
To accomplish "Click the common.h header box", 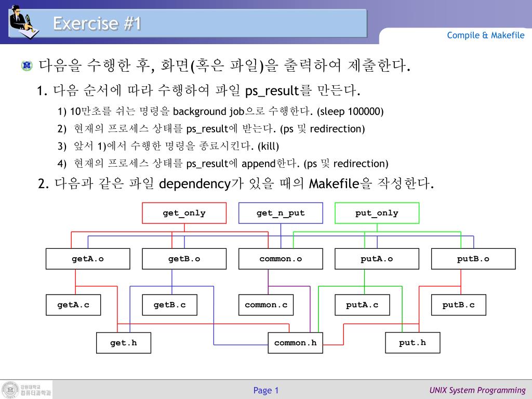I will (295, 343).
